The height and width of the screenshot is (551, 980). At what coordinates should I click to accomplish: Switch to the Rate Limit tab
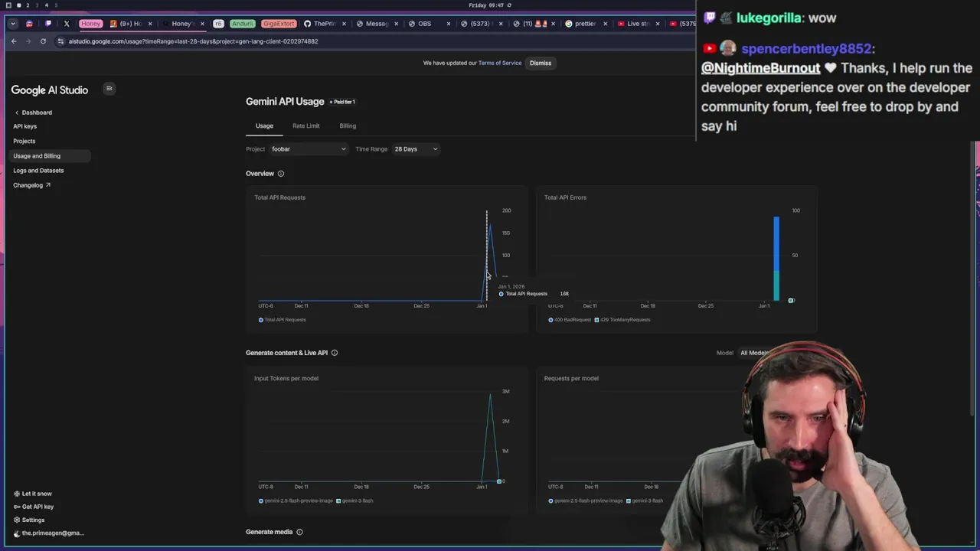tap(305, 126)
